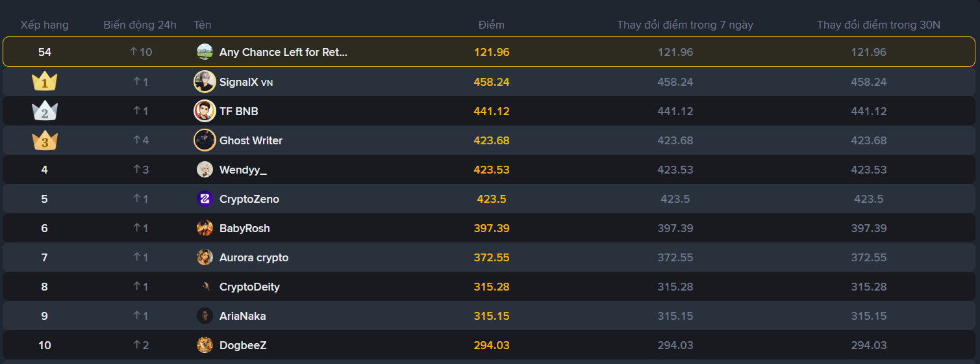Click Wendyy_ avatar picture
The height and width of the screenshot is (364, 980).
(205, 170)
